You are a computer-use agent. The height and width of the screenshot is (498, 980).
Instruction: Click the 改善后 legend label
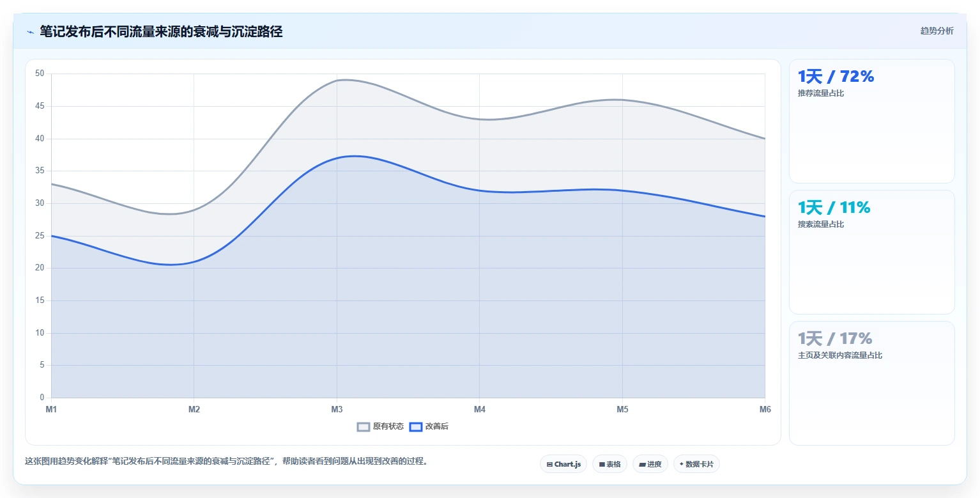point(437,426)
